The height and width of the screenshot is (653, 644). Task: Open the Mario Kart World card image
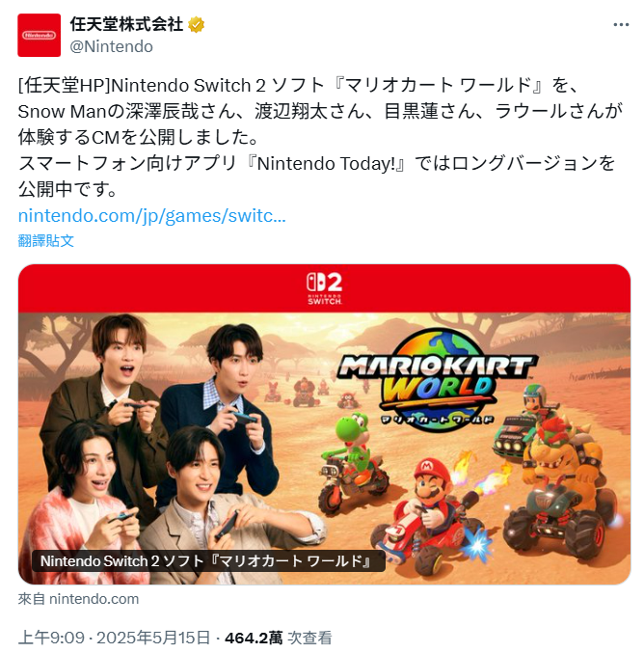(324, 424)
